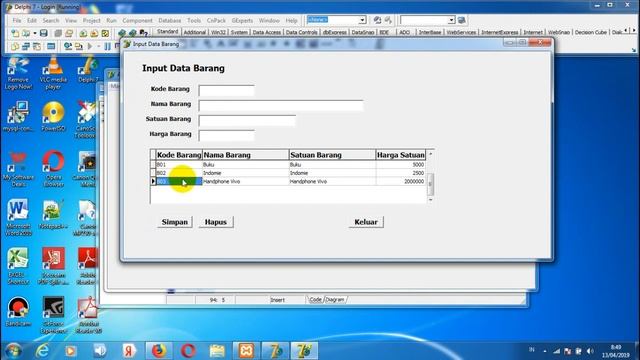This screenshot has width=640, height=360.
Task: Open the Firefox taskbar icon
Action: coord(159,351)
